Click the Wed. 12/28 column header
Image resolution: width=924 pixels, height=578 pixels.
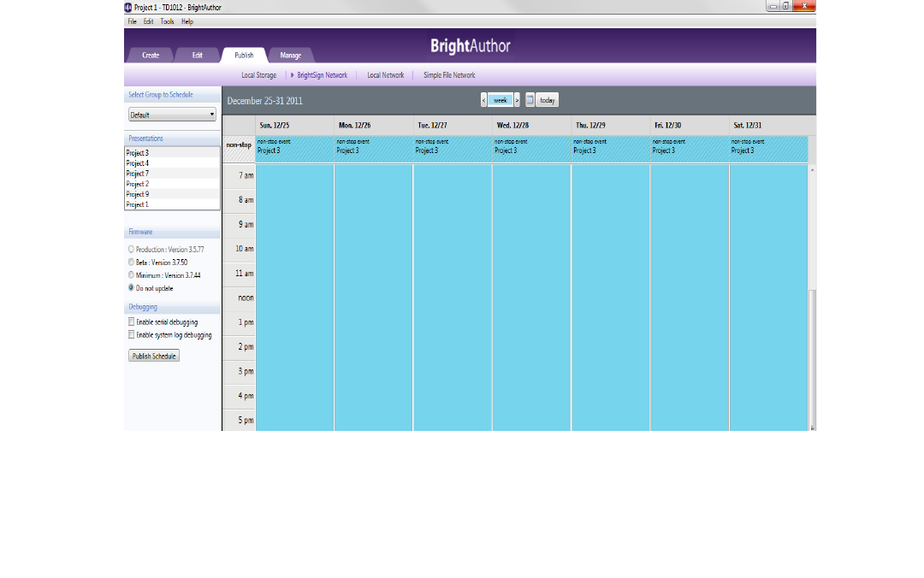click(531, 126)
